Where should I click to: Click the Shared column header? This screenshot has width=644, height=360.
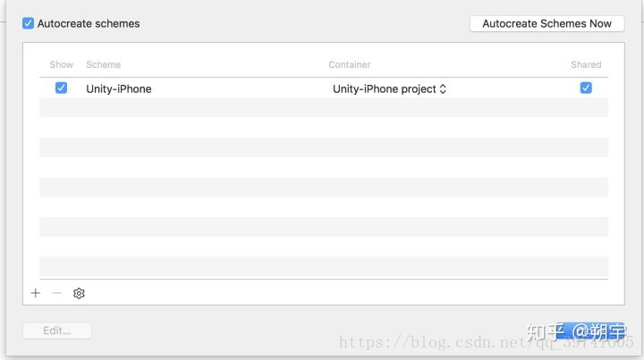[586, 65]
